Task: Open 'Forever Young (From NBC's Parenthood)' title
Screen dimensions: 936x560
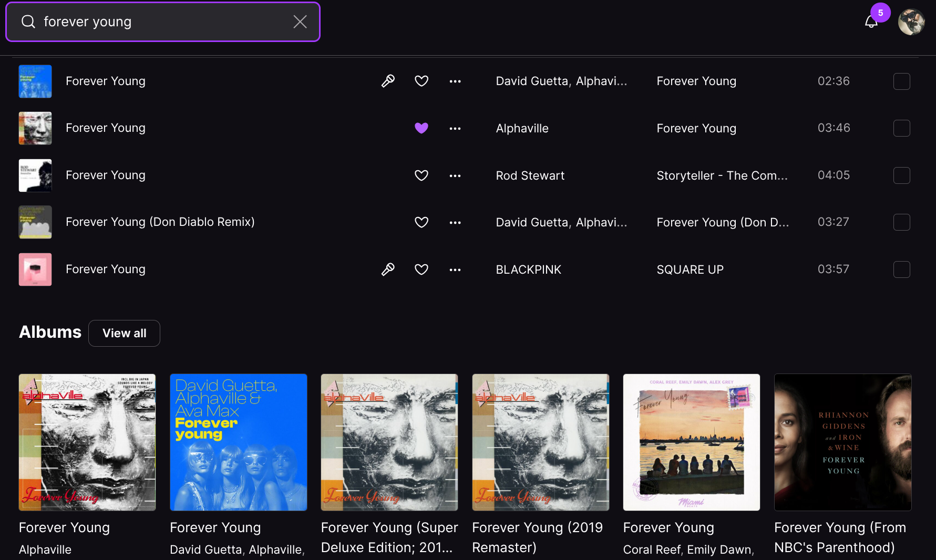Action: pyautogui.click(x=840, y=537)
